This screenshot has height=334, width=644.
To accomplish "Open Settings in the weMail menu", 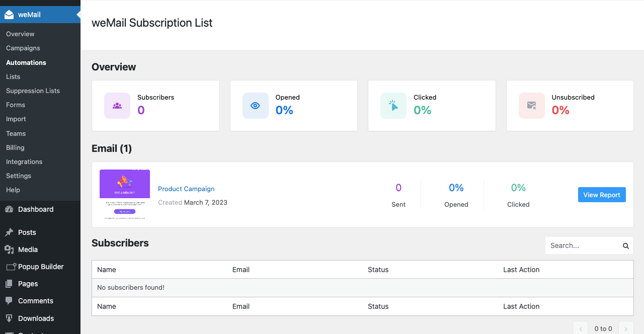I will pos(19,176).
